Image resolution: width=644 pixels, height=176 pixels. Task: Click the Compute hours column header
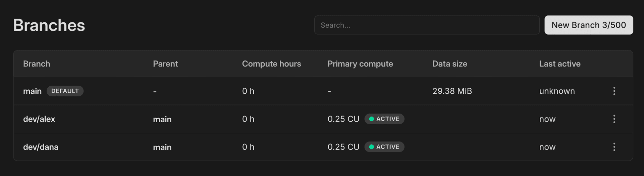[x=271, y=64]
